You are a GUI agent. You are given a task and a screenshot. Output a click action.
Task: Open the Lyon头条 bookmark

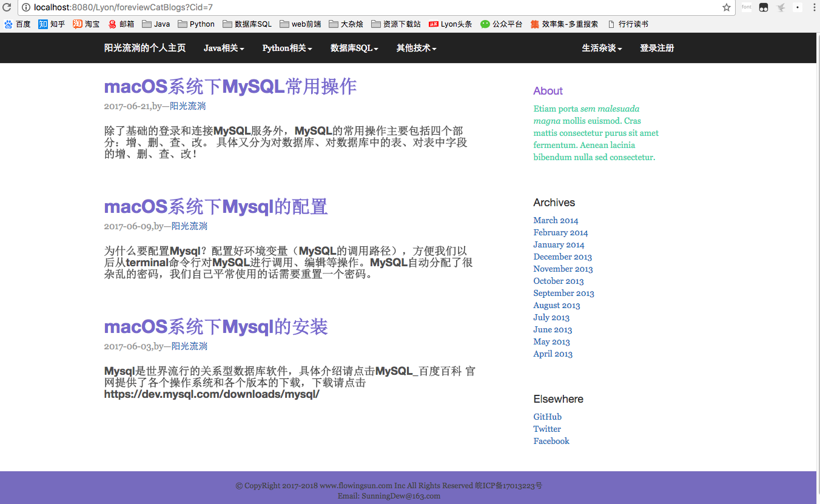coord(450,24)
